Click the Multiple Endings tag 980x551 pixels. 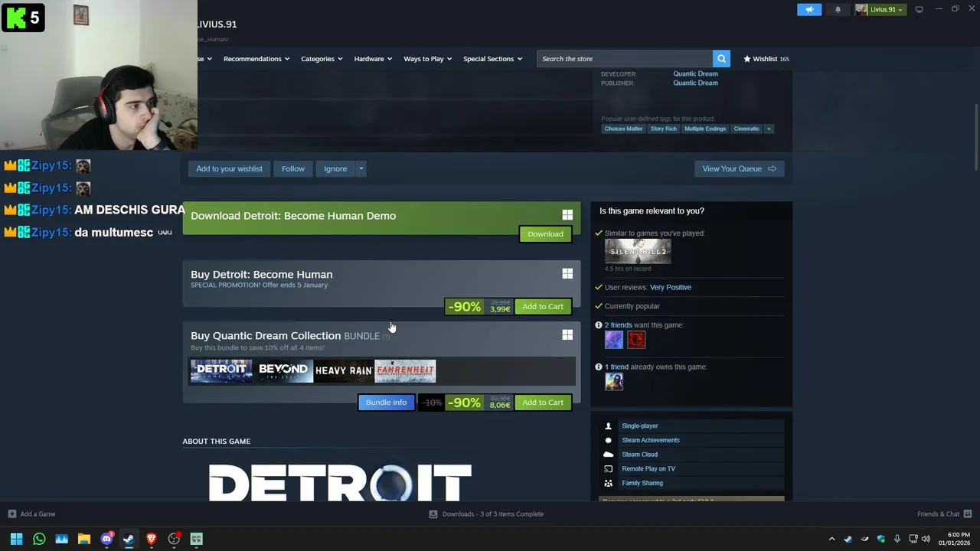click(x=705, y=129)
